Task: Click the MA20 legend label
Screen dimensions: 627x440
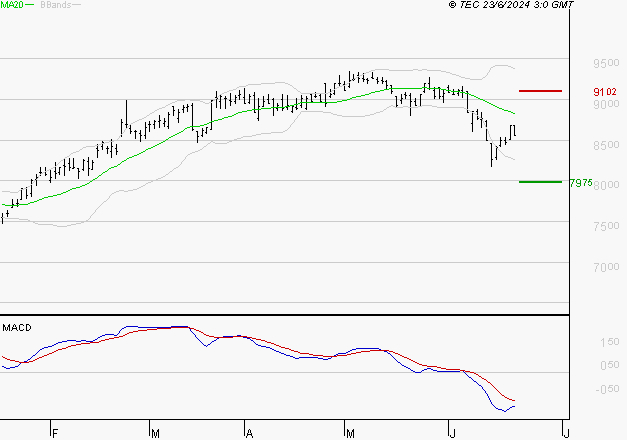Action: tap(12, 5)
